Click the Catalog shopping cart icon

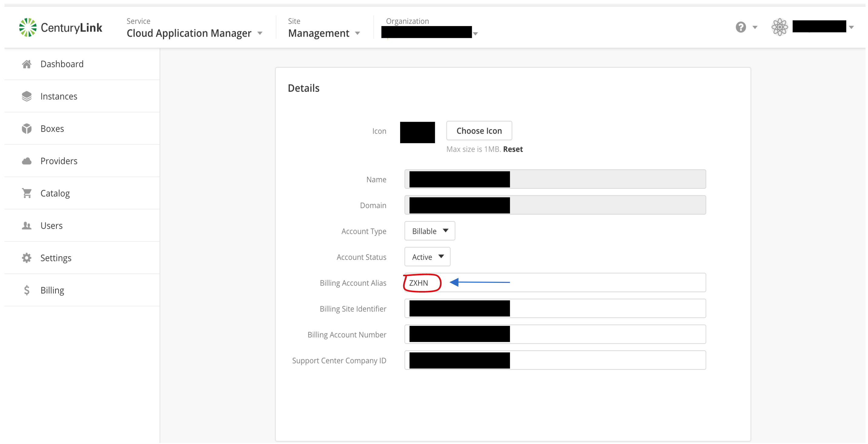[x=27, y=193]
